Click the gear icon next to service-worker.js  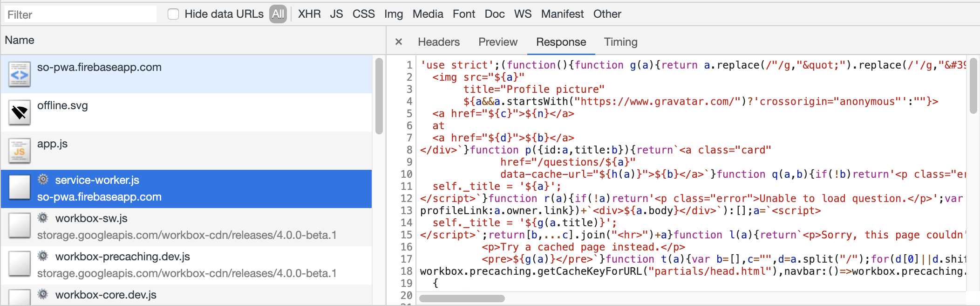coord(43,180)
